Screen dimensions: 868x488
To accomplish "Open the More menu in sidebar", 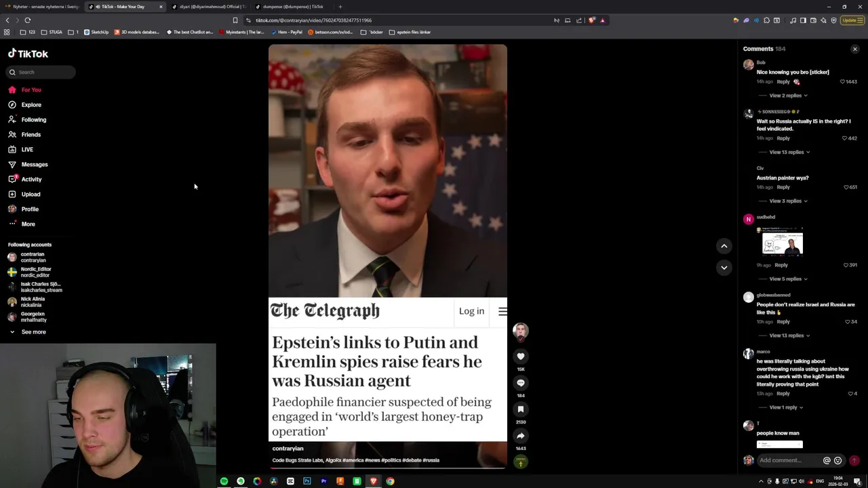I will pyautogui.click(x=22, y=224).
